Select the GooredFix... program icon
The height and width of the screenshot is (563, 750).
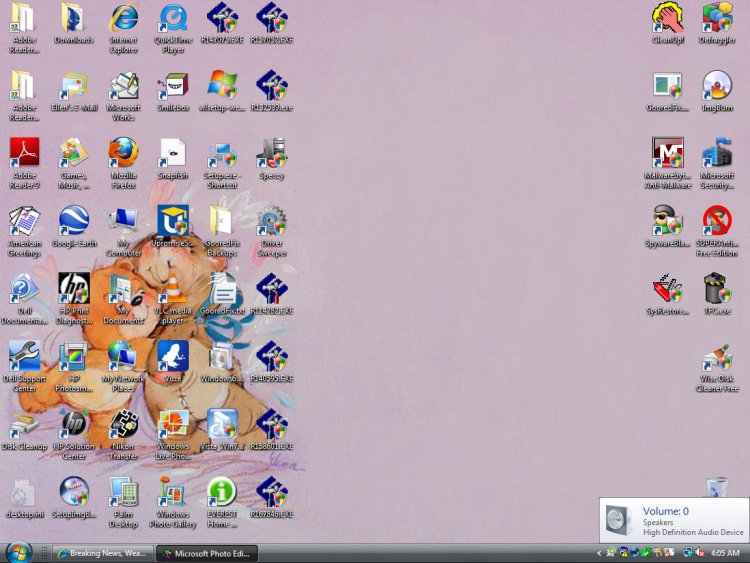click(x=668, y=91)
